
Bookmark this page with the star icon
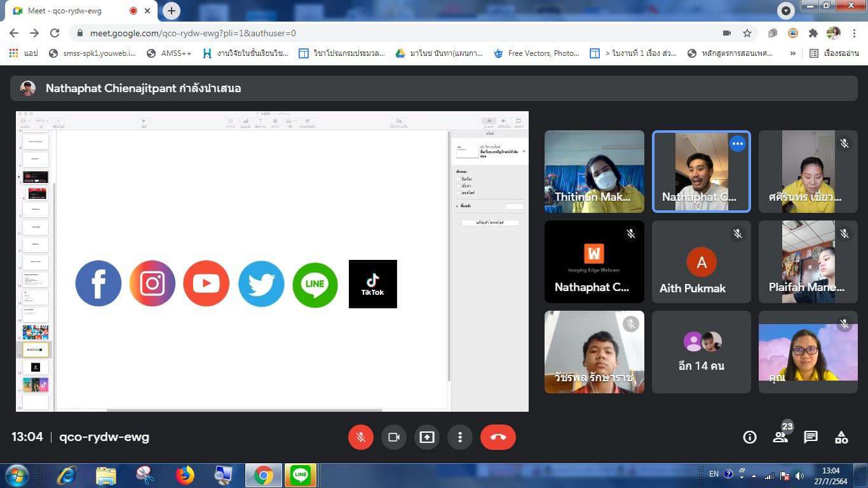coord(747,33)
